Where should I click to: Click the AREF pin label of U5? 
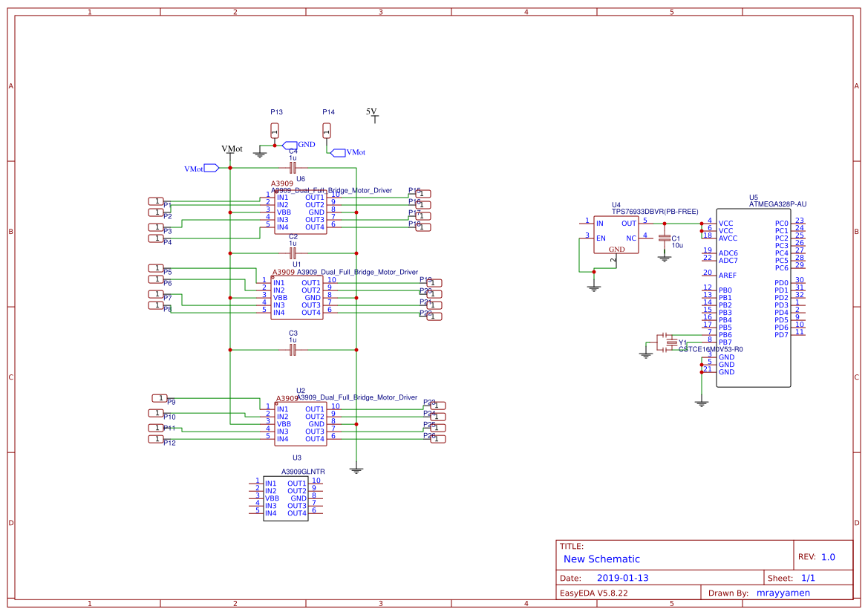(x=727, y=275)
